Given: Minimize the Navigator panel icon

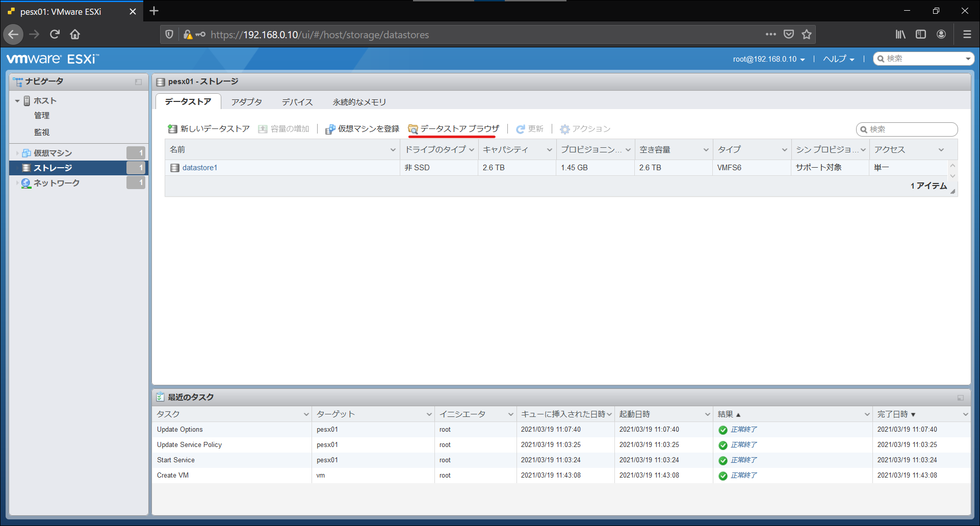Looking at the screenshot, I should pos(138,82).
